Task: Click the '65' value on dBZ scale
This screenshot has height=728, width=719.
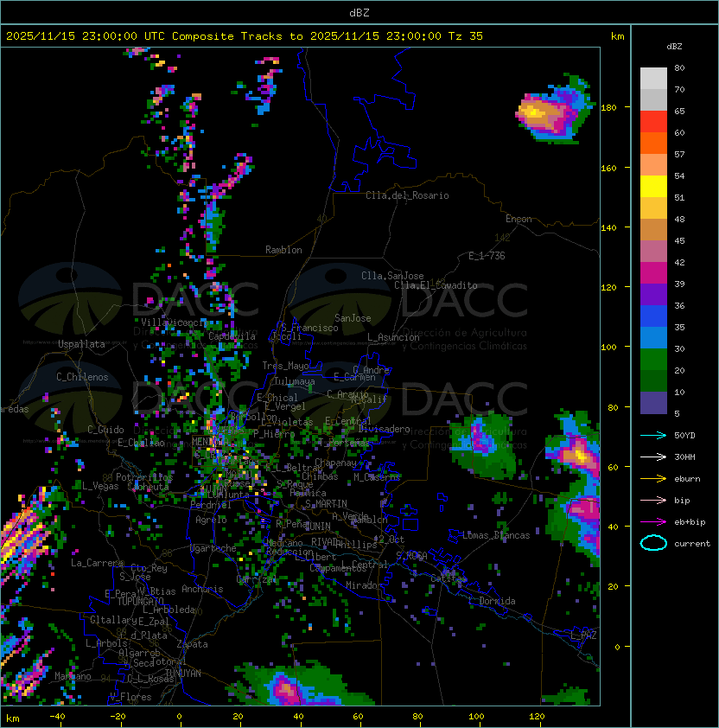Action: click(x=679, y=111)
